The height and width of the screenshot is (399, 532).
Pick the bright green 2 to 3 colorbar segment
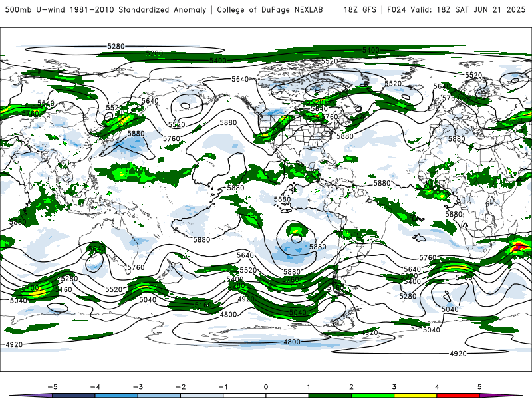[x=372, y=396]
